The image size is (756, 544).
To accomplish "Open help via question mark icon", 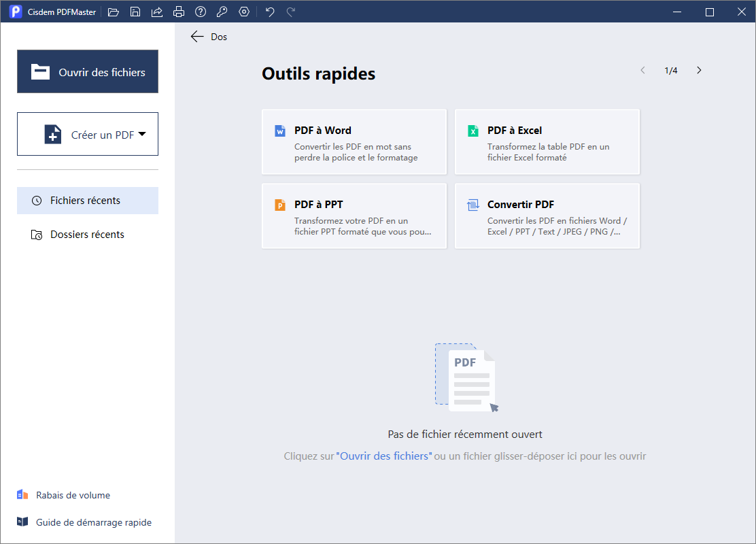I will tap(201, 12).
